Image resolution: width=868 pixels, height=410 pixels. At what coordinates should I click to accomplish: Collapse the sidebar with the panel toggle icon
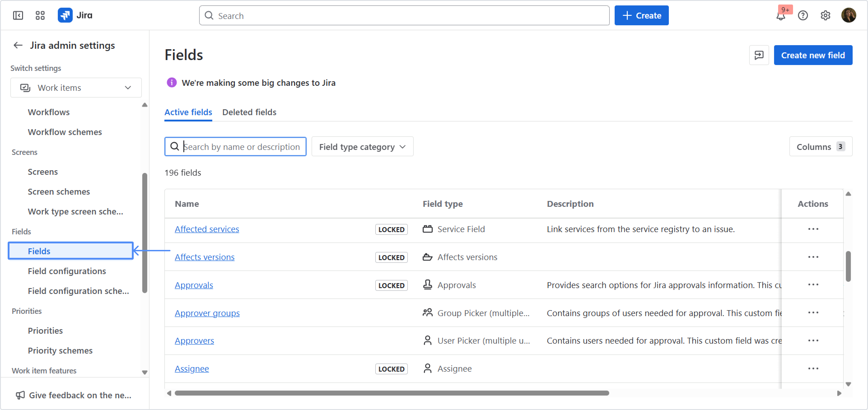coord(18,16)
